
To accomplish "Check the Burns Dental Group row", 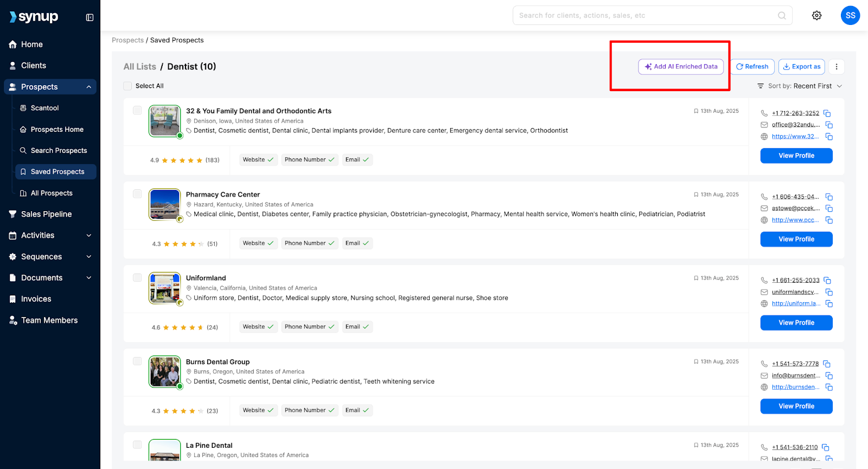I will click(137, 361).
